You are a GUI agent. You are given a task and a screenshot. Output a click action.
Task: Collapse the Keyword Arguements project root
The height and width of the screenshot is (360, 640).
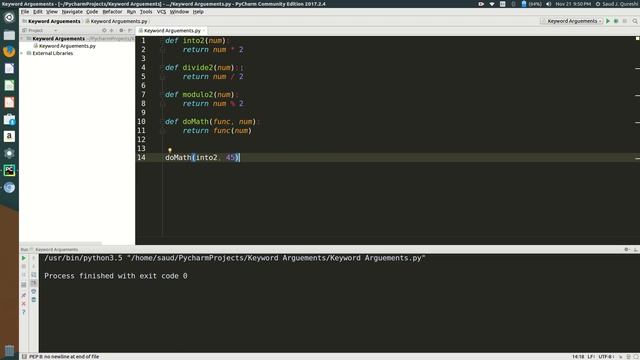point(22,39)
